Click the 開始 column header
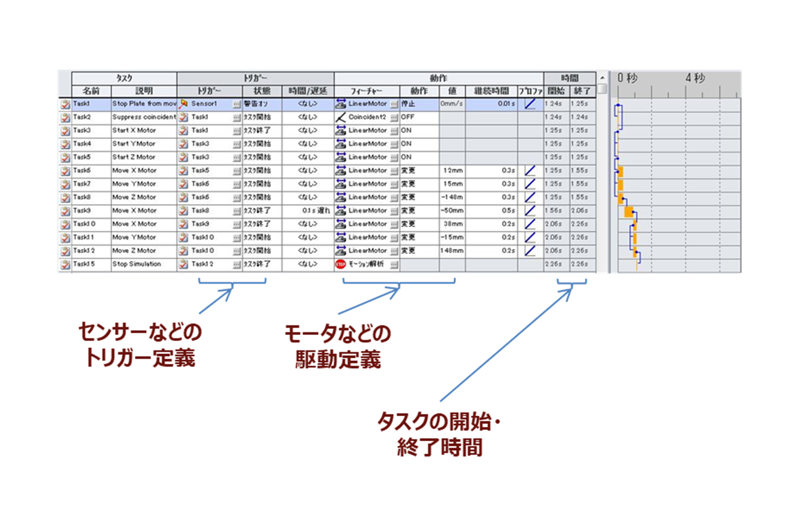Screen dimensions: 799x532 coord(556,91)
